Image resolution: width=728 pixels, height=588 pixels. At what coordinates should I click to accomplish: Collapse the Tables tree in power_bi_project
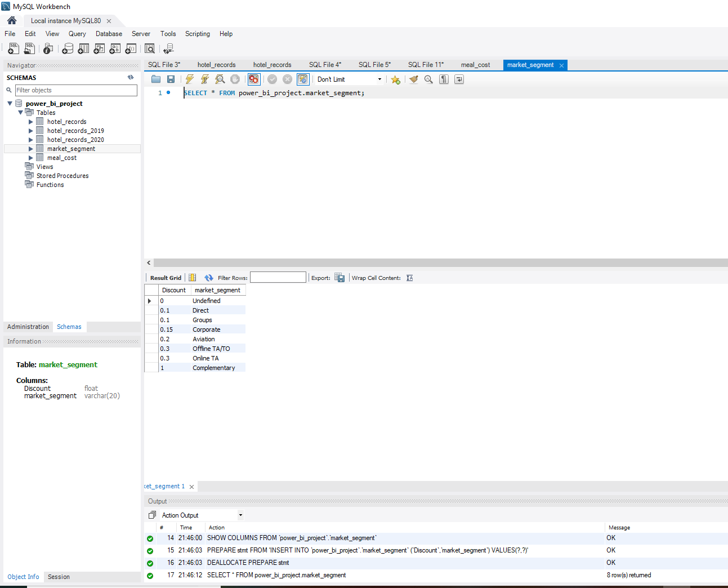[x=21, y=112]
